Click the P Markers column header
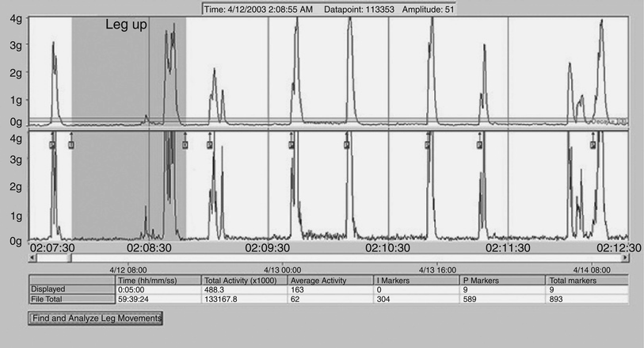This screenshot has height=348, width=644. coord(503,280)
